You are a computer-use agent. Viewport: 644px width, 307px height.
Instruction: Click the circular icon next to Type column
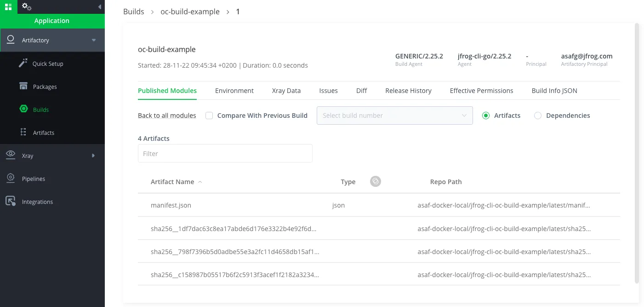tap(376, 181)
